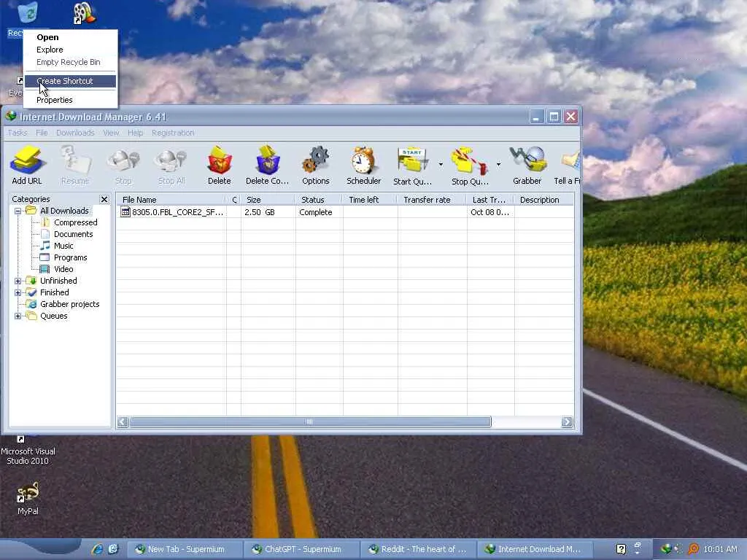Click the help question mark tray icon

coord(621,549)
